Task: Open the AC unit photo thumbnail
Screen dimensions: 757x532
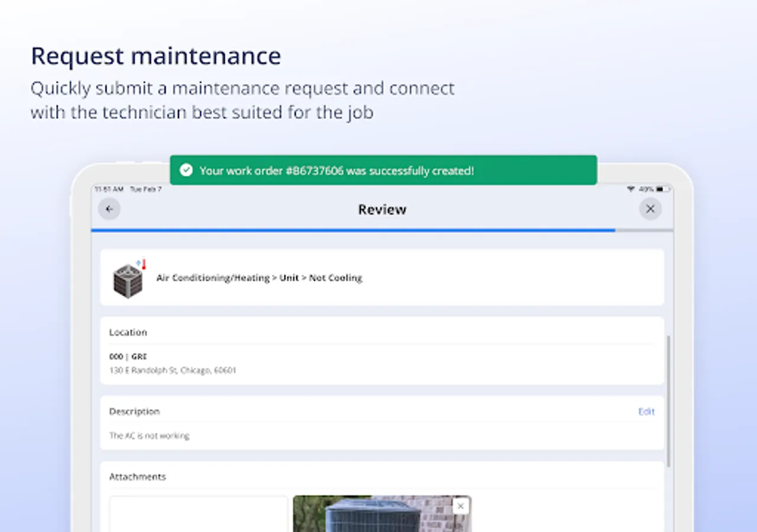Action: (x=382, y=514)
